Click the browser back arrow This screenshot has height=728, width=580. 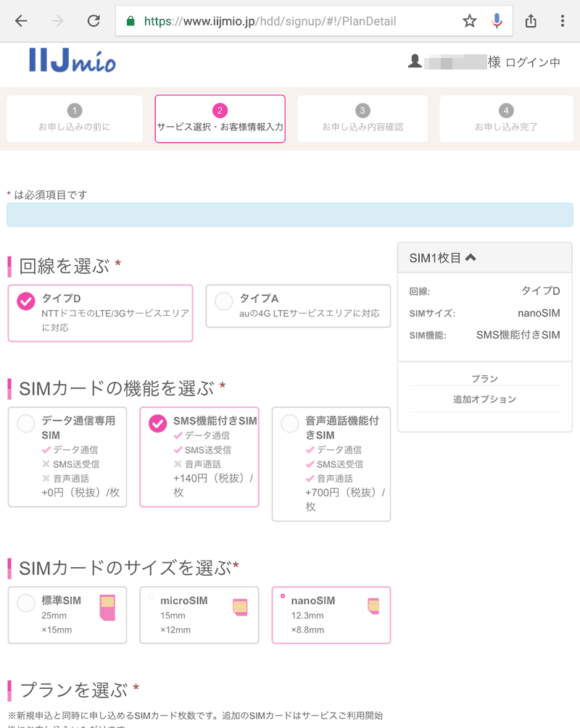(x=21, y=21)
